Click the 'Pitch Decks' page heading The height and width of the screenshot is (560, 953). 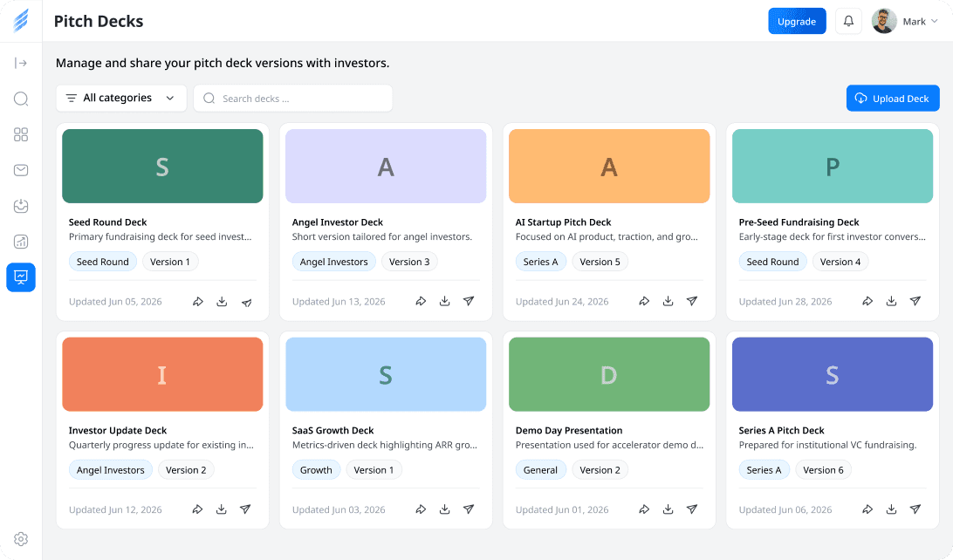[99, 21]
